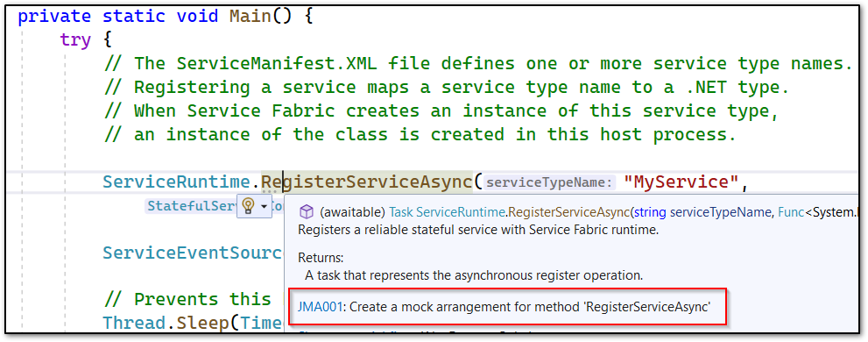Click the purple cube method icon in tooltip
This screenshot has height=342, width=868.
click(307, 212)
